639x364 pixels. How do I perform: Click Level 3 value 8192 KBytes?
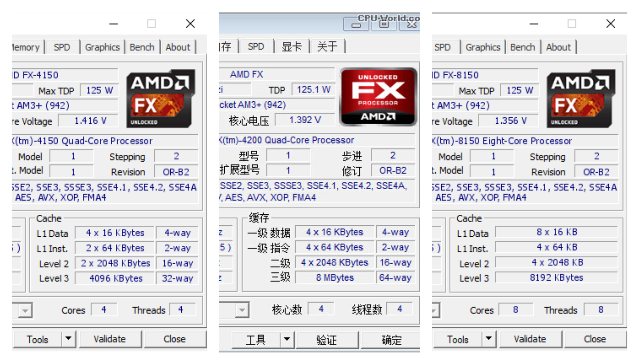tap(557, 278)
